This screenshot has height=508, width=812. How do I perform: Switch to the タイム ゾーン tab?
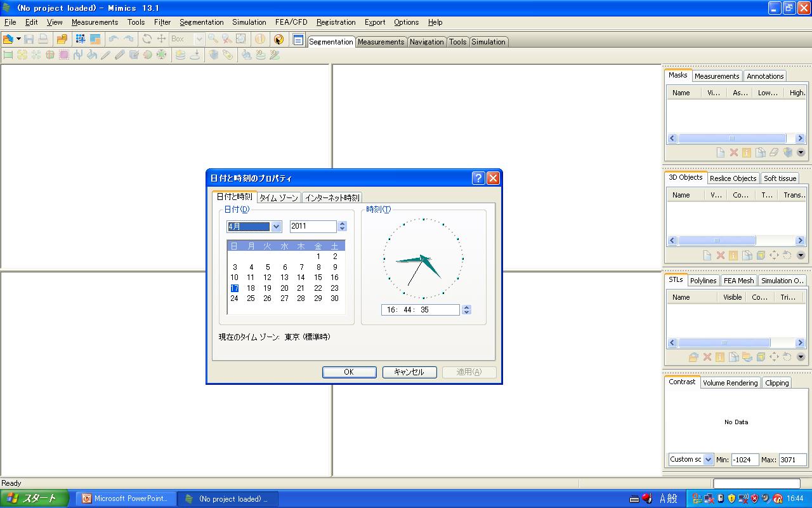tap(278, 197)
